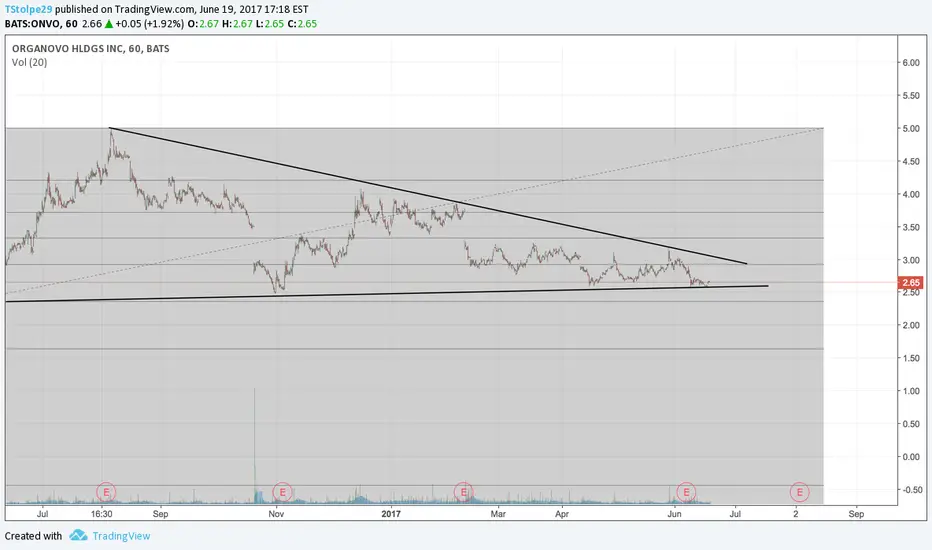Click the earnings marker near Jun
932x550 pixels.
click(686, 492)
